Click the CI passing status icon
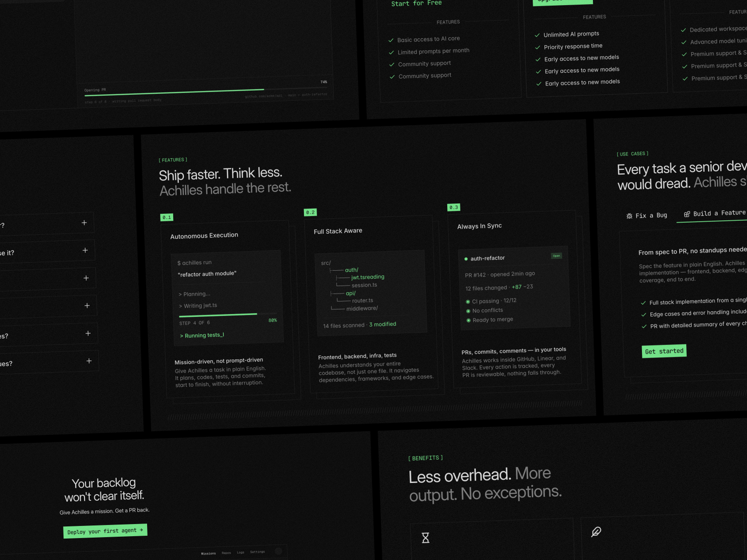The width and height of the screenshot is (747, 560). tap(468, 302)
